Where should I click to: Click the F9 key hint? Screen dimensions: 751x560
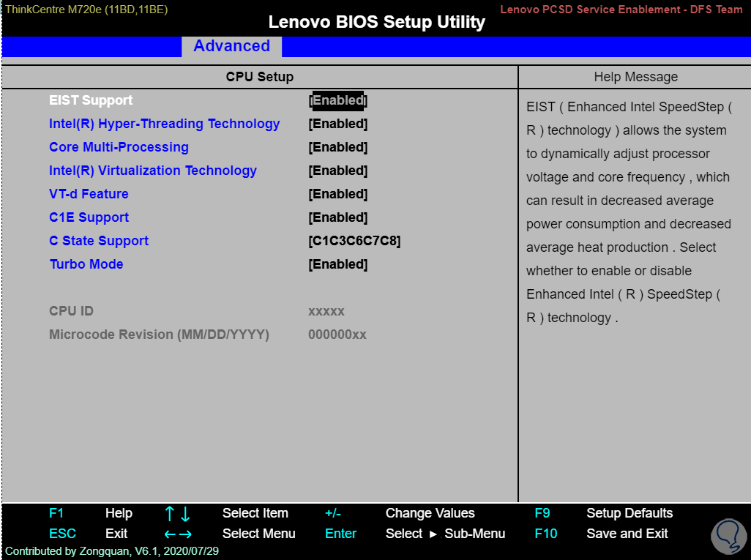(542, 513)
